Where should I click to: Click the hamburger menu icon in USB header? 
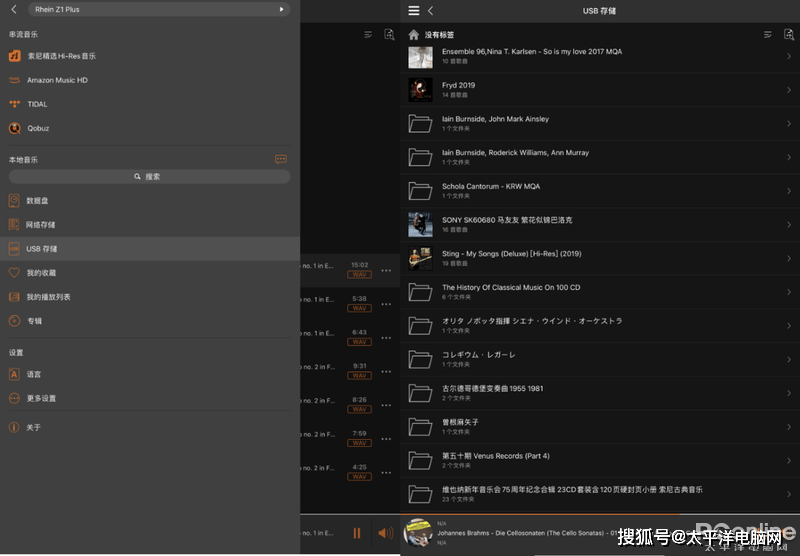[x=414, y=10]
